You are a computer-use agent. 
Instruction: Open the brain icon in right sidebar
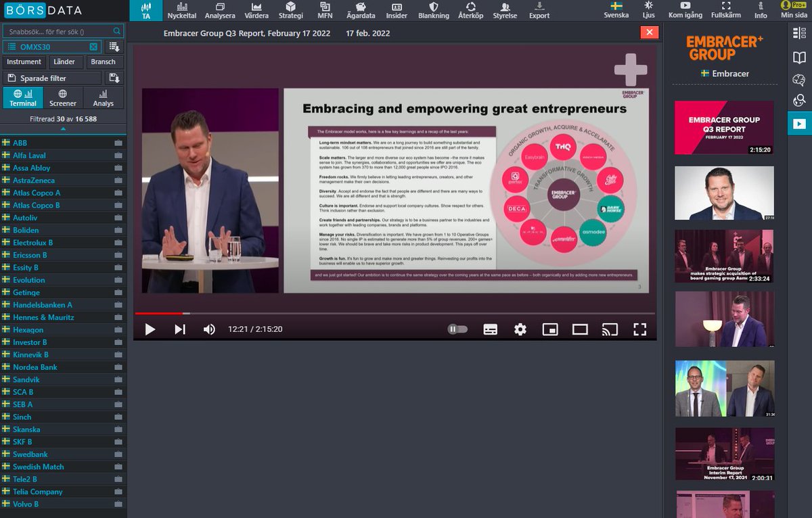pyautogui.click(x=800, y=80)
